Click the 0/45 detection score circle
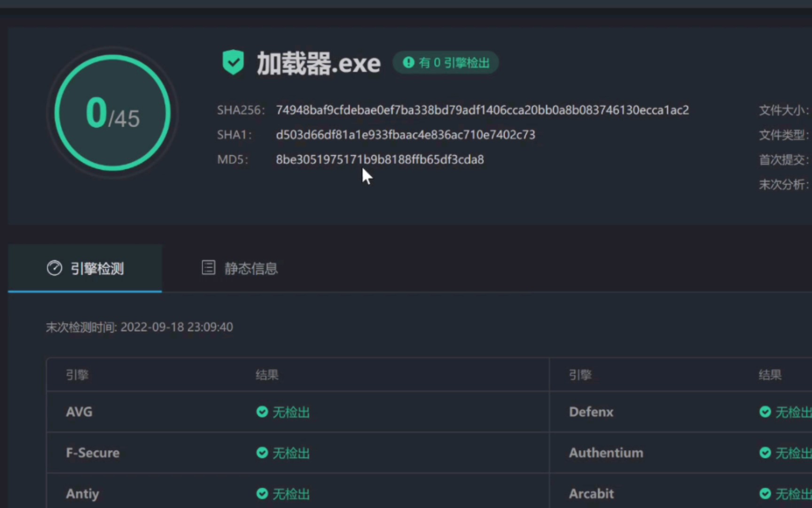The image size is (812, 508). pyautogui.click(x=113, y=113)
